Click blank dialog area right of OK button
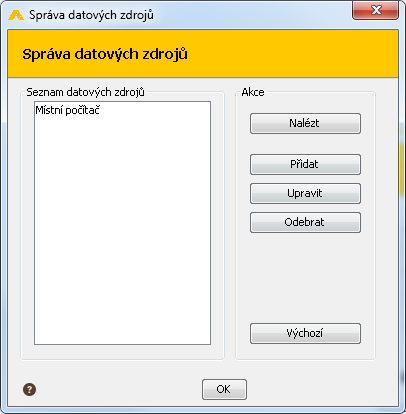Screen dimensions: 406x414 [320, 389]
